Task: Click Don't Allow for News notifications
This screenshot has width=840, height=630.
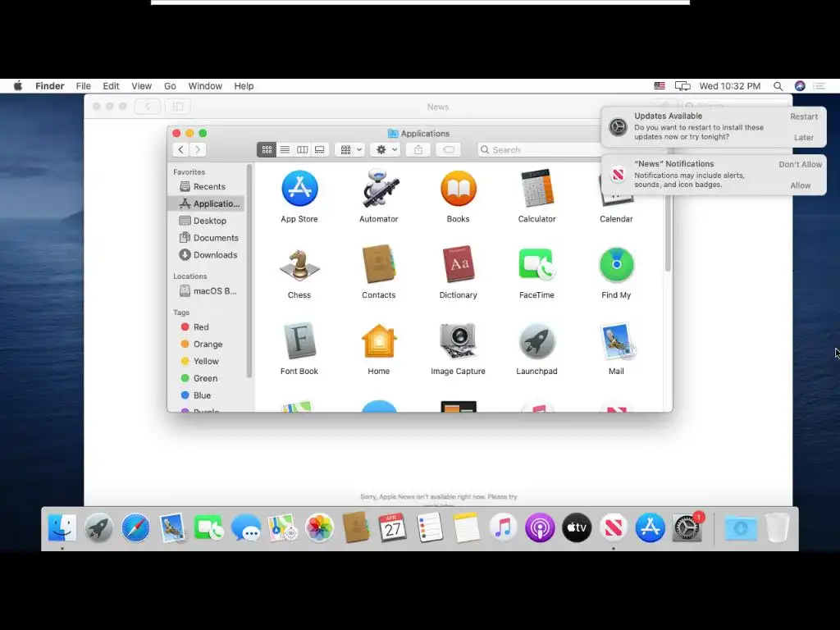Action: click(x=800, y=164)
